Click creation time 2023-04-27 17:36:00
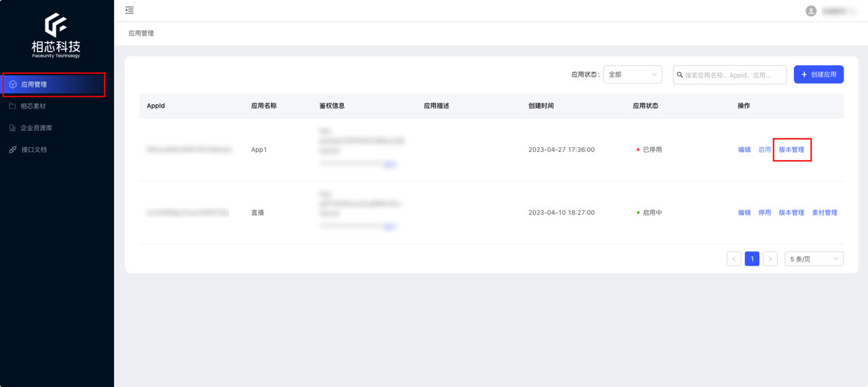Image resolution: width=868 pixels, height=387 pixels. click(x=561, y=150)
